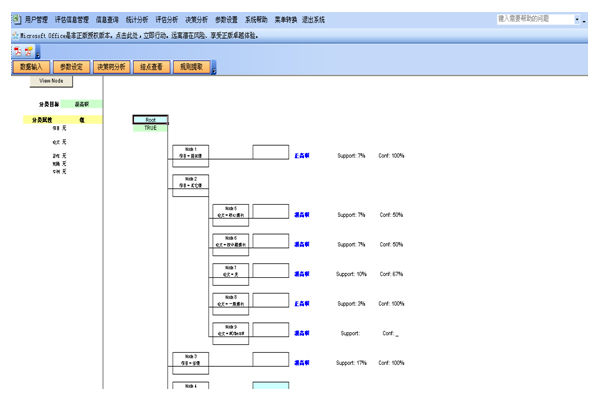
Task: Open the 参数设置 menu
Action: tap(226, 19)
